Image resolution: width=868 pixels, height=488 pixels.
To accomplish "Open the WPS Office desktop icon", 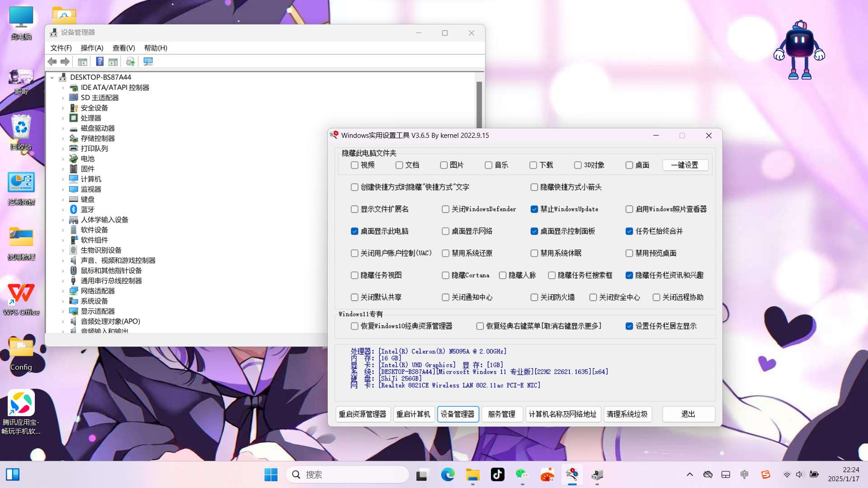I will [x=21, y=299].
